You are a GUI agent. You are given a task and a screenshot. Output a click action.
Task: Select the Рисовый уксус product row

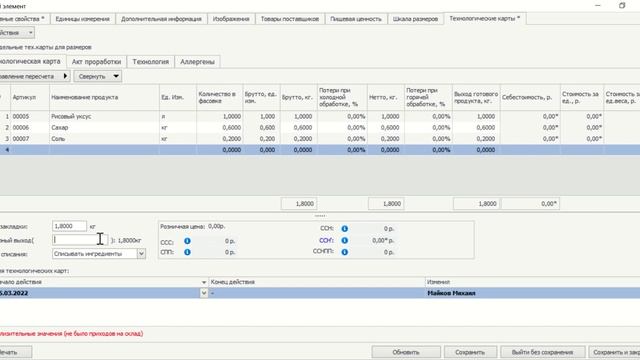coord(320,116)
